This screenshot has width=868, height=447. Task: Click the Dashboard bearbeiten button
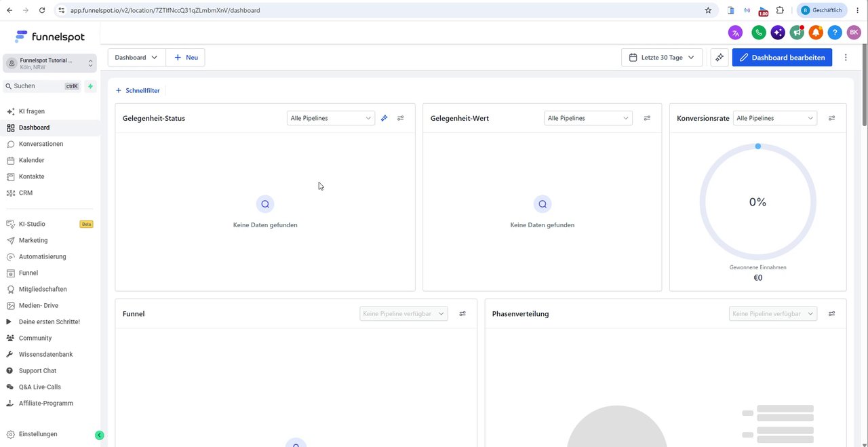(782, 58)
